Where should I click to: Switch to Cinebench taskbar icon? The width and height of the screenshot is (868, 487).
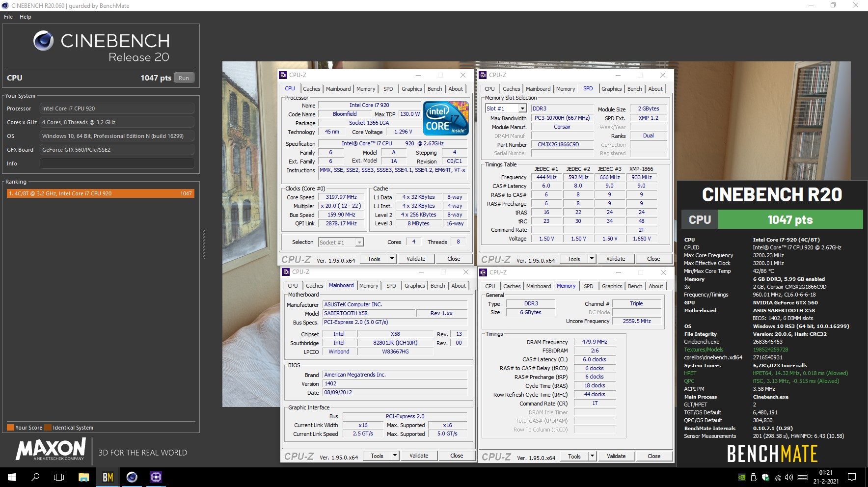(132, 477)
